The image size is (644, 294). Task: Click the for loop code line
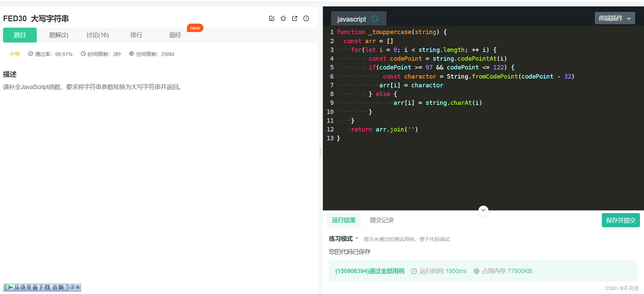tap(424, 50)
